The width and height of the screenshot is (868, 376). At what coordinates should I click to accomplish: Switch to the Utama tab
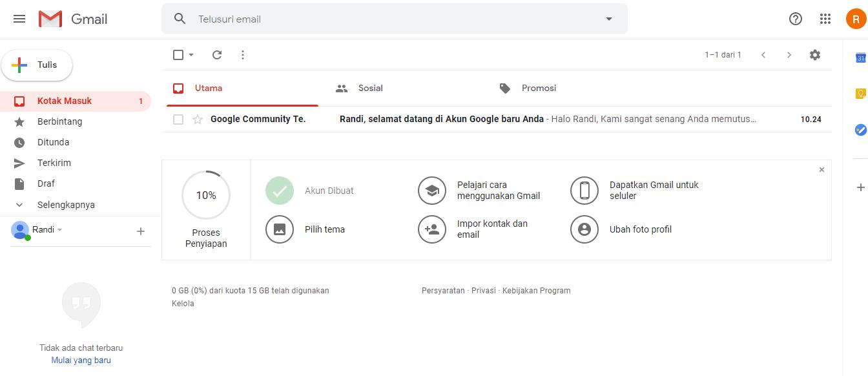tap(243, 89)
